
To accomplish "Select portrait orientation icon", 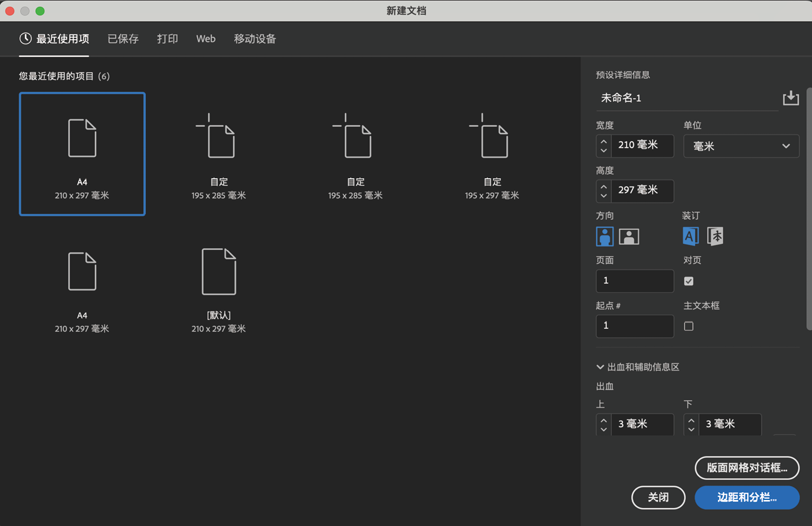I will pos(604,236).
